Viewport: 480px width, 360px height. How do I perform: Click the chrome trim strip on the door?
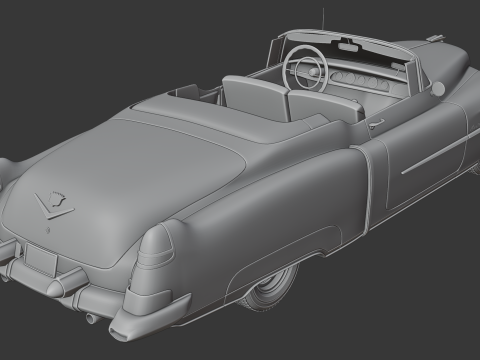(440, 153)
